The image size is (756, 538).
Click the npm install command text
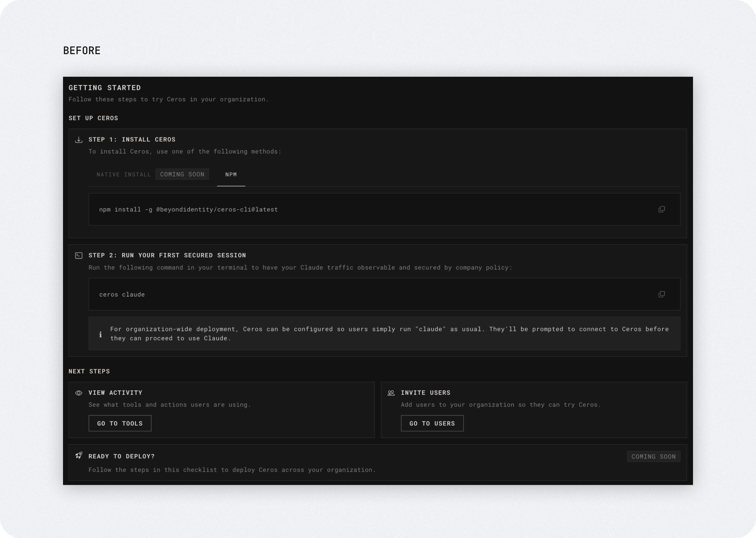pos(188,209)
